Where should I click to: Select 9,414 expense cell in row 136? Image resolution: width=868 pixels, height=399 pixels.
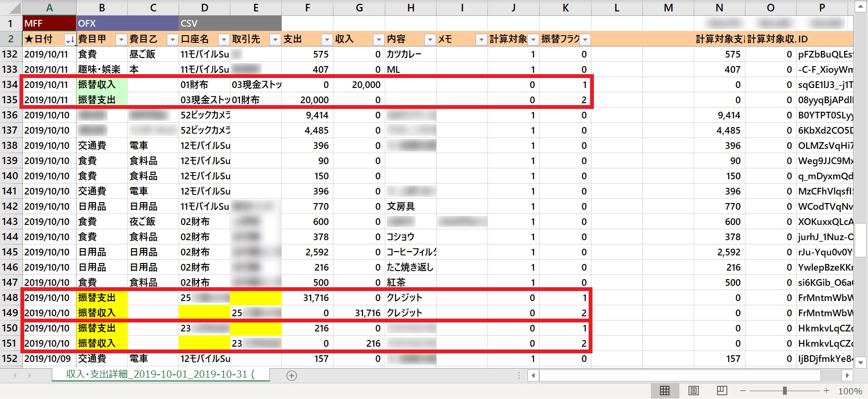point(307,115)
